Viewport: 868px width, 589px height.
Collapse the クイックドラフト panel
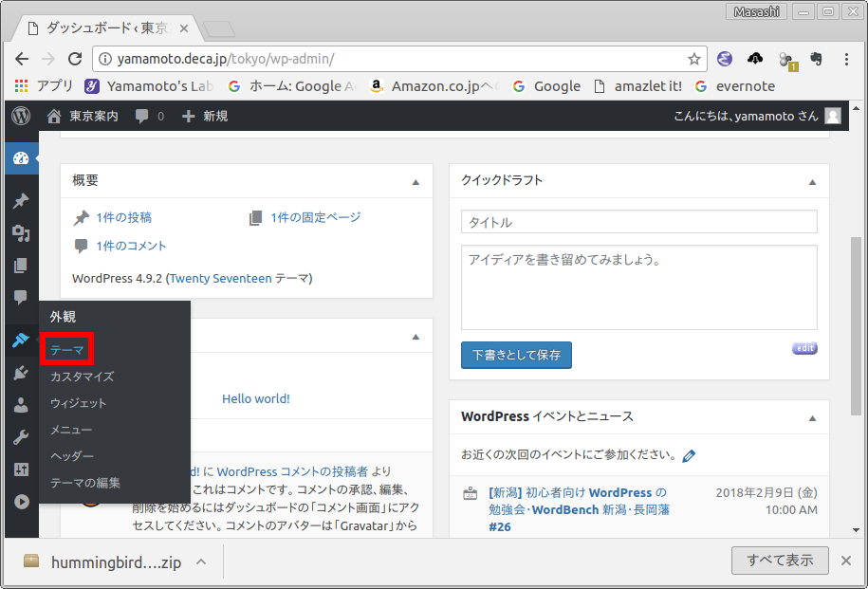click(812, 181)
